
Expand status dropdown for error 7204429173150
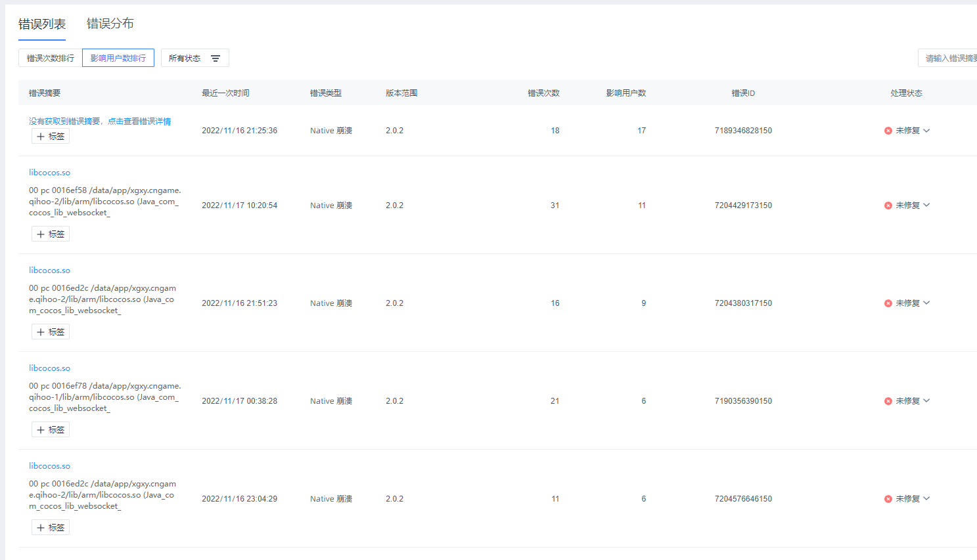click(x=926, y=205)
